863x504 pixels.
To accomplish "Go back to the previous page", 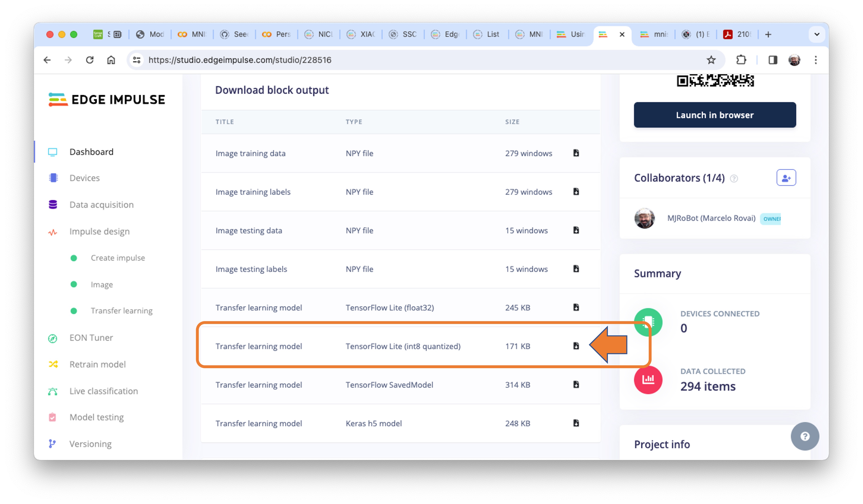I will pyautogui.click(x=47, y=60).
